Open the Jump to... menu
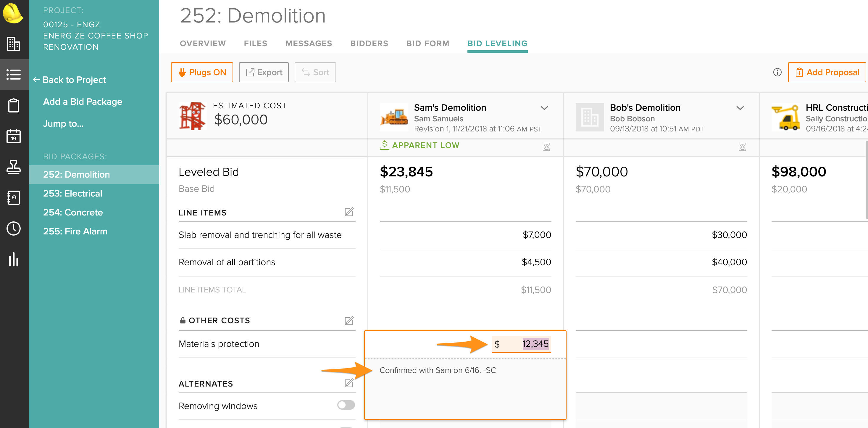This screenshot has height=428, width=868. coord(63,124)
